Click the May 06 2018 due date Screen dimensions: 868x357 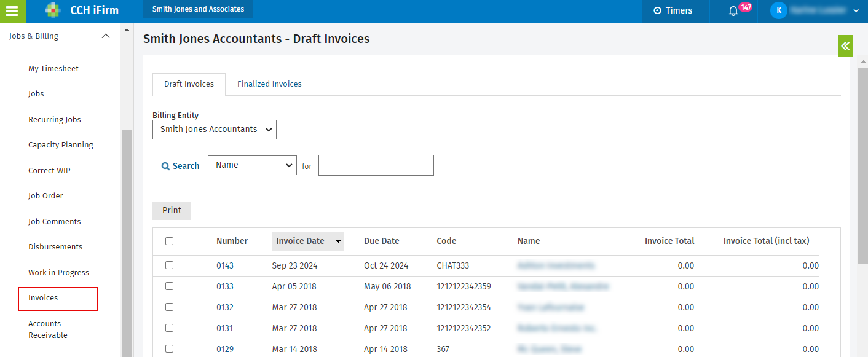point(387,287)
